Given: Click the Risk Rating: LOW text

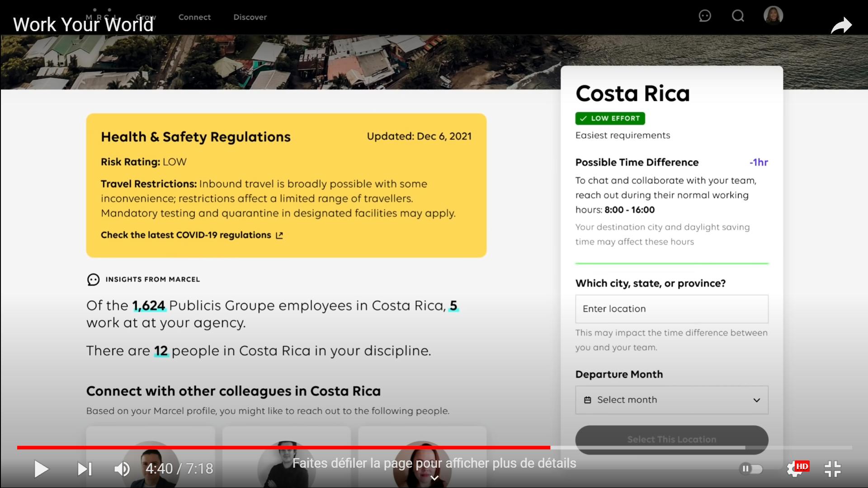Looking at the screenshot, I should [x=144, y=162].
